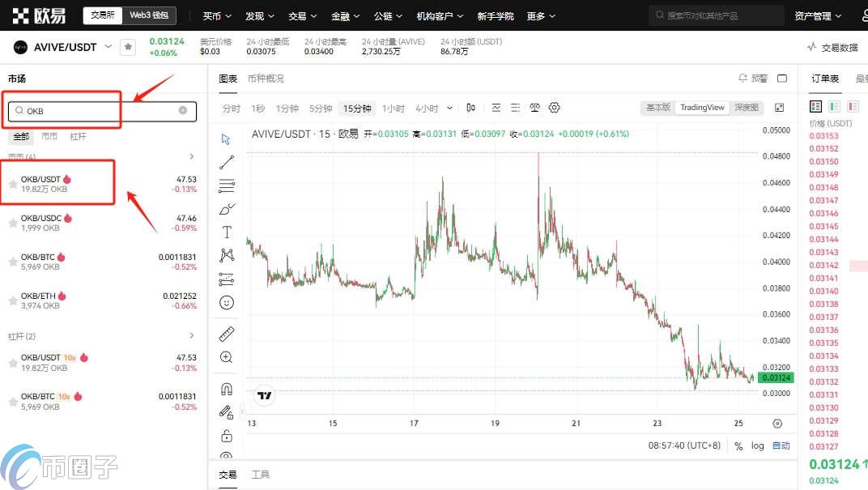Select the ruler measure tool
Image resolution: width=868 pixels, height=490 pixels.
[x=226, y=333]
